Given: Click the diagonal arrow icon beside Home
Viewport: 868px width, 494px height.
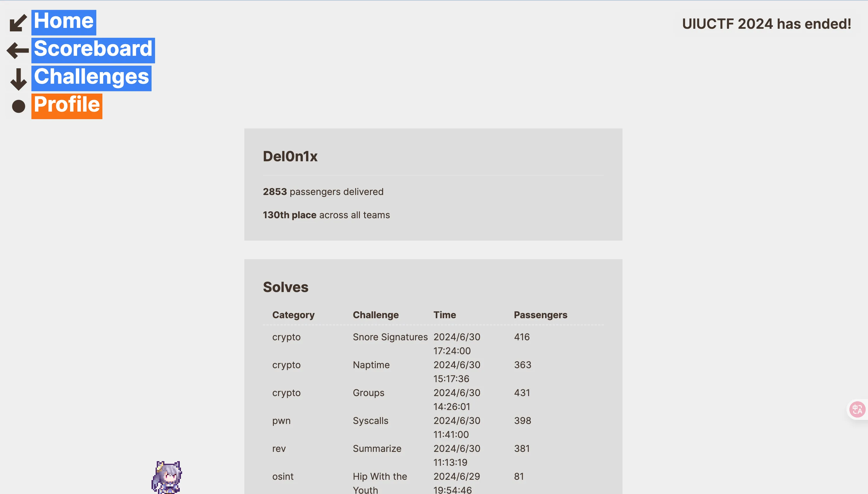Looking at the screenshot, I should (x=18, y=23).
